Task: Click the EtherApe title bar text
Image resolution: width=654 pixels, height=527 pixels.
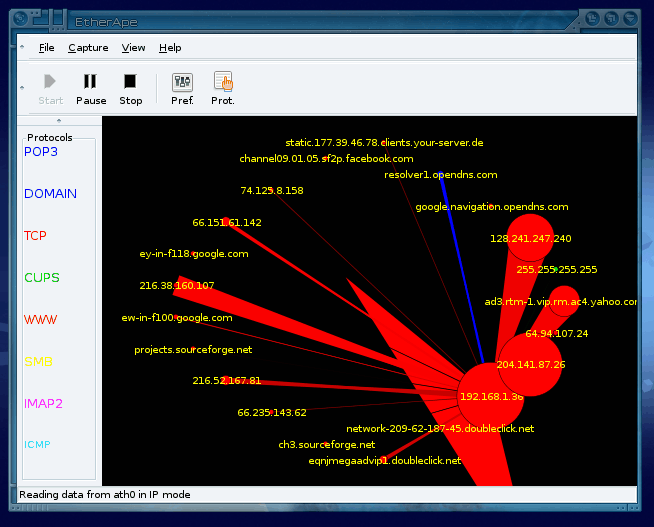Action: point(106,22)
